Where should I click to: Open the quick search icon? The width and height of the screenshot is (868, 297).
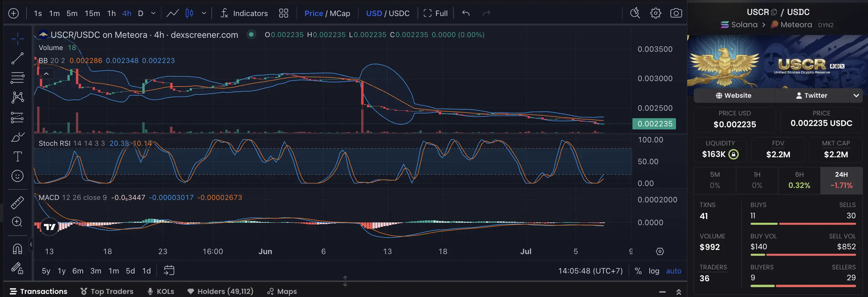(635, 13)
